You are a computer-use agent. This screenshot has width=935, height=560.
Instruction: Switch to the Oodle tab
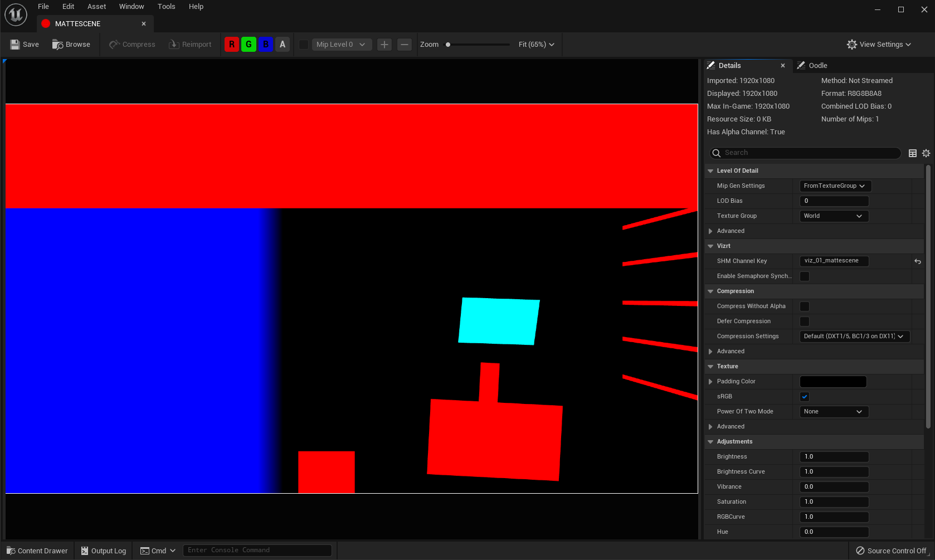(x=817, y=66)
